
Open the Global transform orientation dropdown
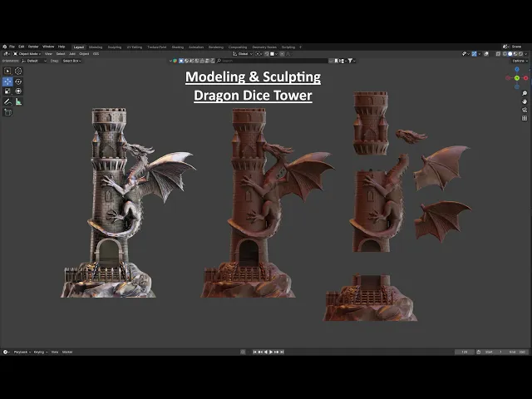tap(243, 53)
